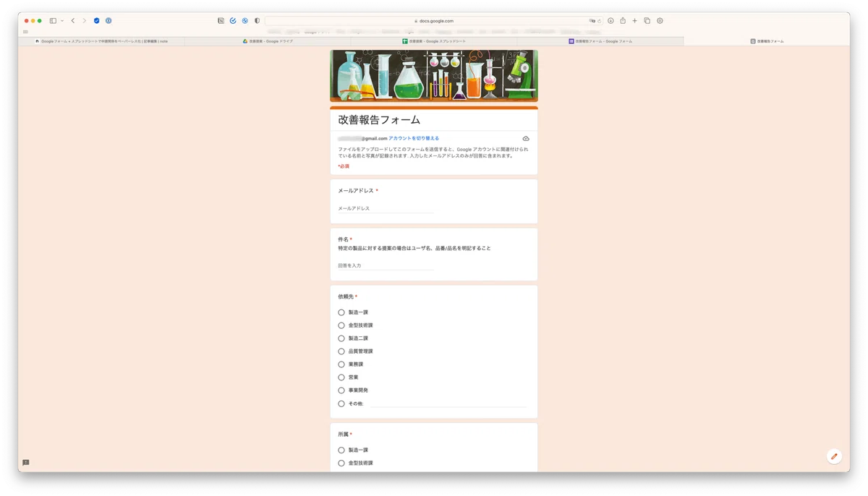868x496 pixels.
Task: Select 製造二課 radio under 依頼先
Action: tap(341, 338)
